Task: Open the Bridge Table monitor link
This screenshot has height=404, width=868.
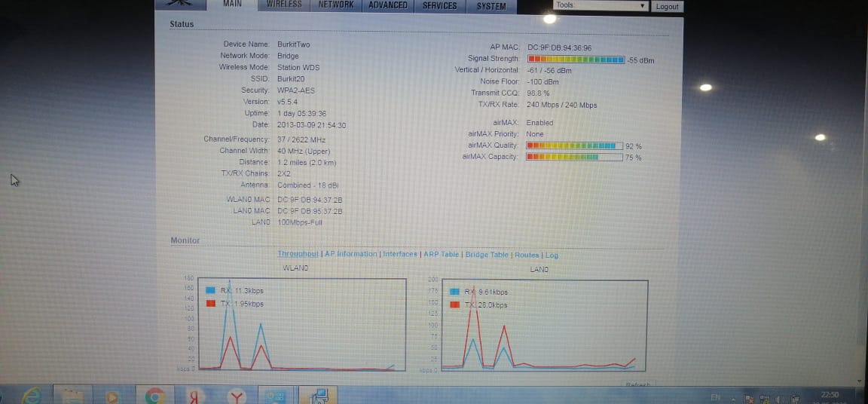Action: click(487, 255)
